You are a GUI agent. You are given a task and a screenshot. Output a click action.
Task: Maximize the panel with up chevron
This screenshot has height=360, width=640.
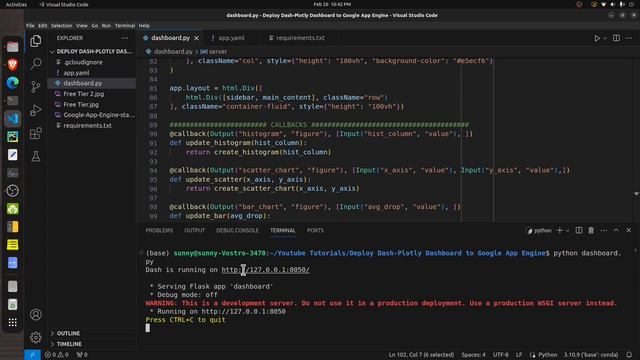click(616, 231)
